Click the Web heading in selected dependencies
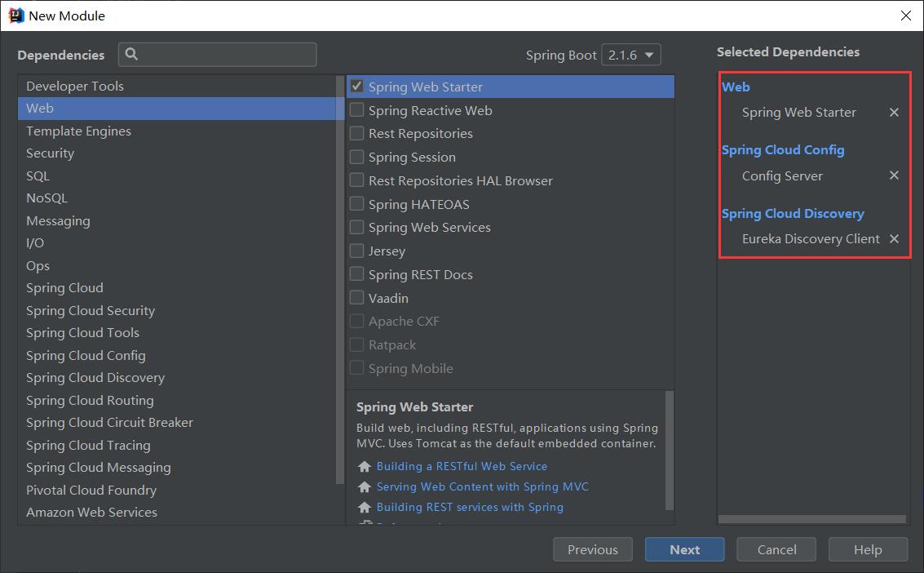Viewport: 924px width, 573px height. click(x=736, y=87)
